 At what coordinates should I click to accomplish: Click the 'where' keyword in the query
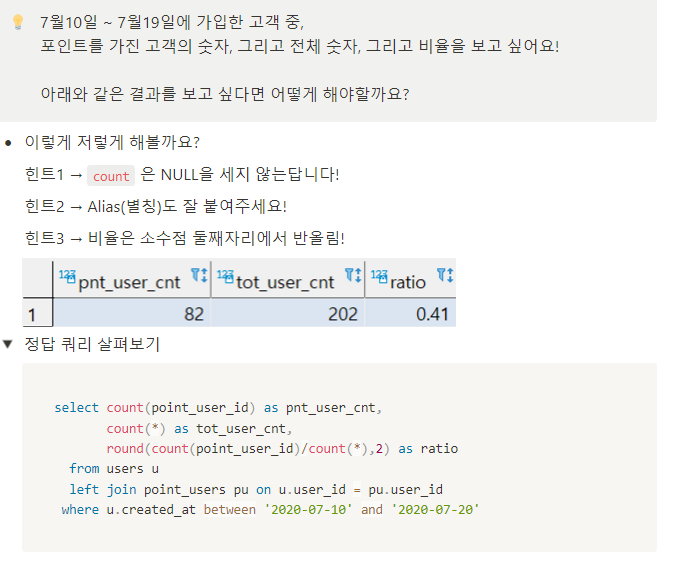80,509
